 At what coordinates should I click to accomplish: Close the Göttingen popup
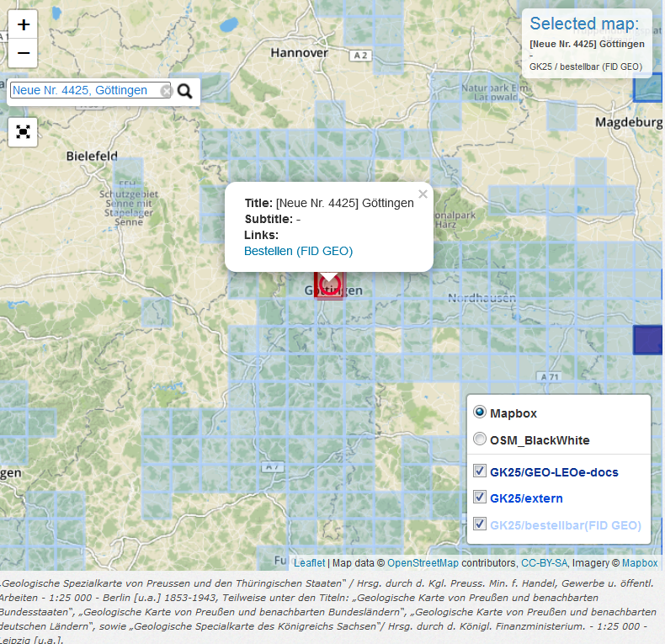[423, 194]
